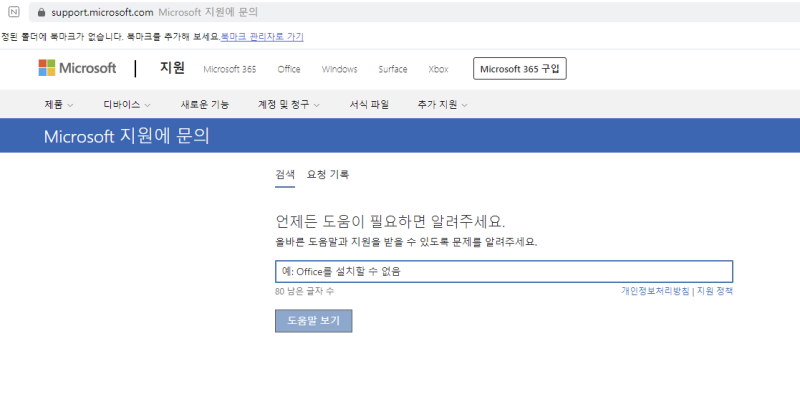Click the problem description input field
This screenshot has height=417, width=800.
click(504, 272)
